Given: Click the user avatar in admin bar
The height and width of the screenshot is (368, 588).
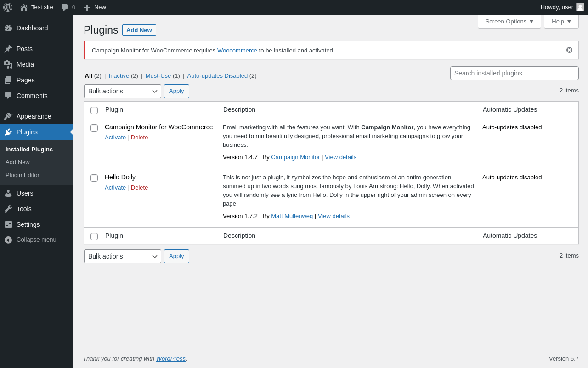Looking at the screenshot, I should pyautogui.click(x=580, y=7).
